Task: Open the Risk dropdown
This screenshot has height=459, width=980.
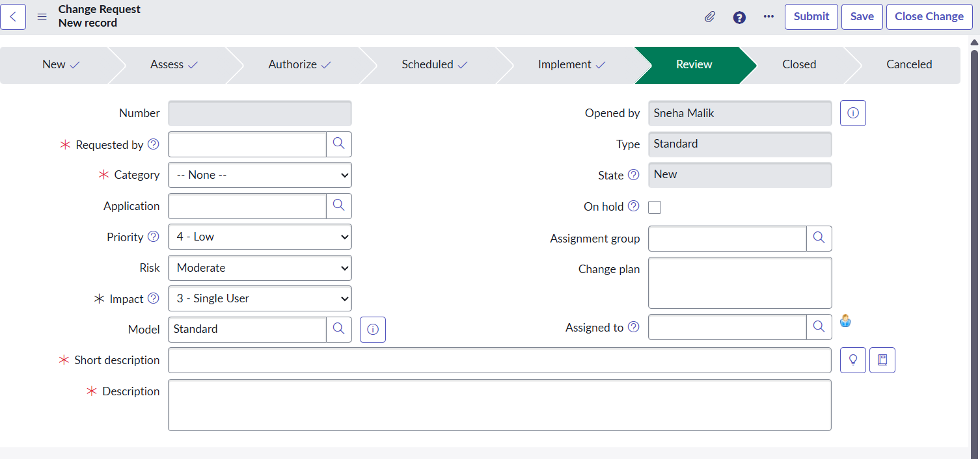Action: click(260, 268)
